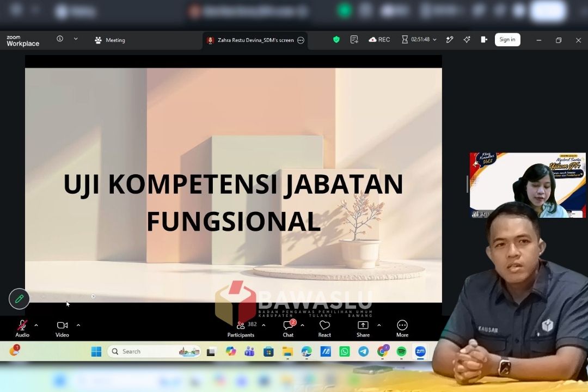Open the meeting notes transcript icon
This screenshot has width=588, height=392.
pyautogui.click(x=354, y=39)
